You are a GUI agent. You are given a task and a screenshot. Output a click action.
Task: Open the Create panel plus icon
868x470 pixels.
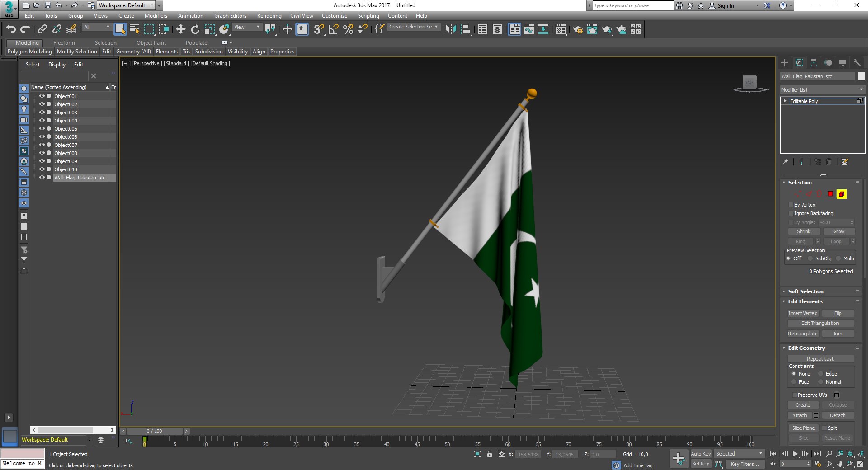785,63
